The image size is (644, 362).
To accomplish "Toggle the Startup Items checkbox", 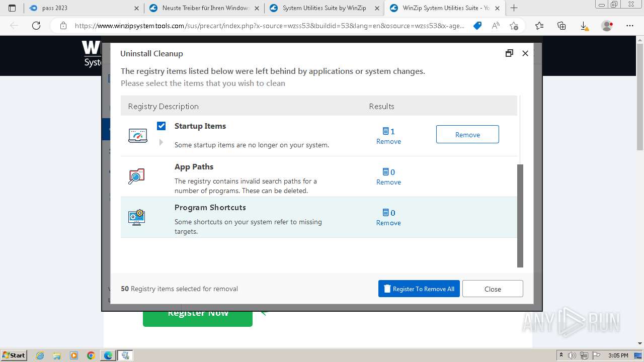I will coord(161,126).
